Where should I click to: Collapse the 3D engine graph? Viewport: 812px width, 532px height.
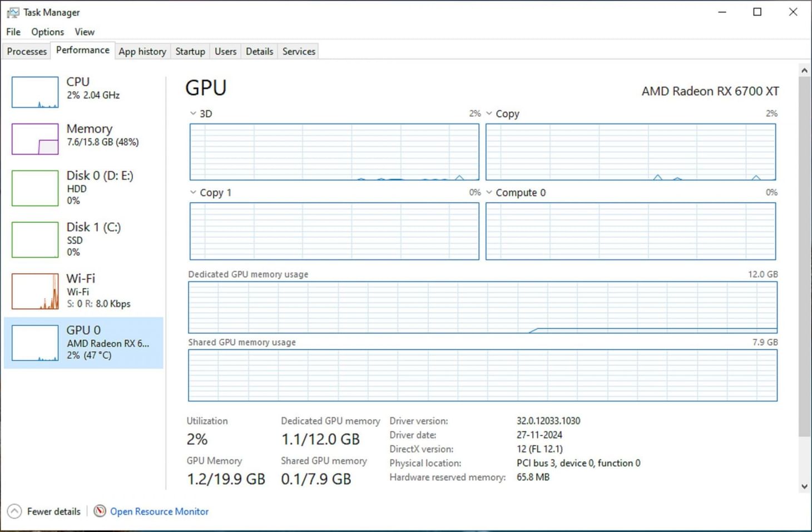pos(194,114)
